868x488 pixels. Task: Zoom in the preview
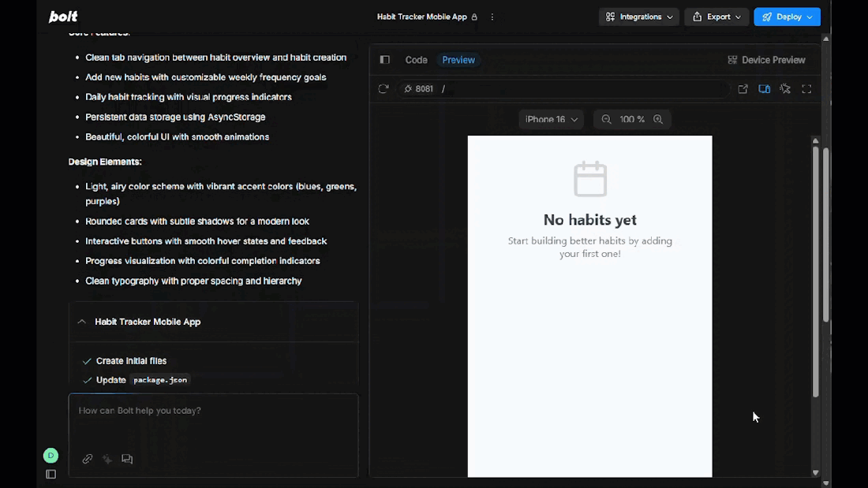tap(657, 120)
